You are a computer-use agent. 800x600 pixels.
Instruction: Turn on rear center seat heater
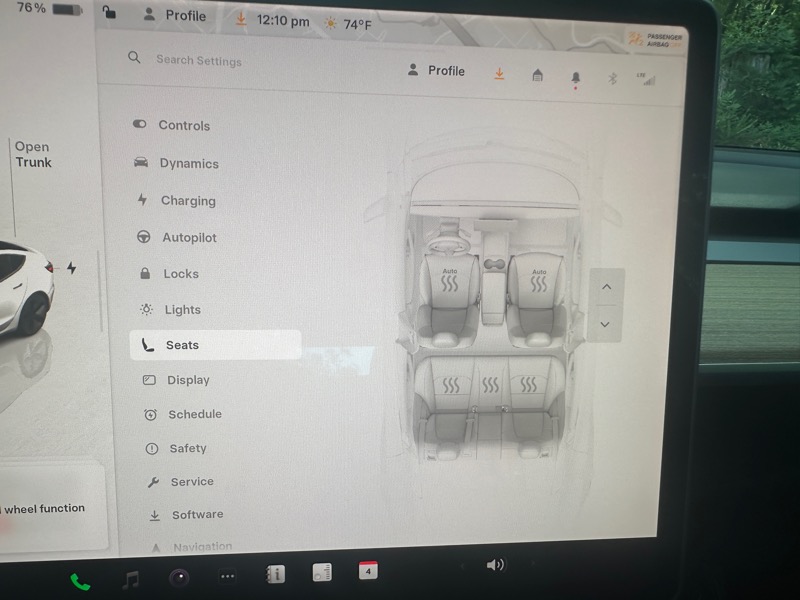tap(490, 386)
